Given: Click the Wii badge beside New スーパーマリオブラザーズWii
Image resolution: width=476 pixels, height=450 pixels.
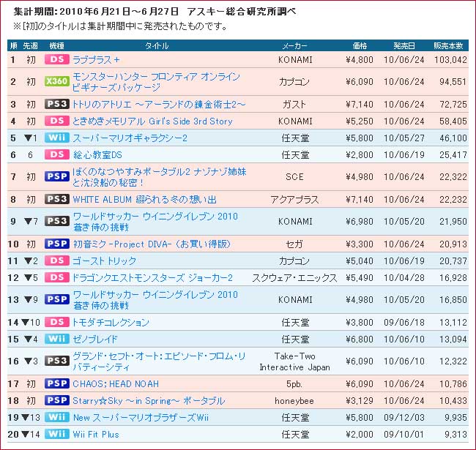Looking at the screenshot, I should point(57,417).
